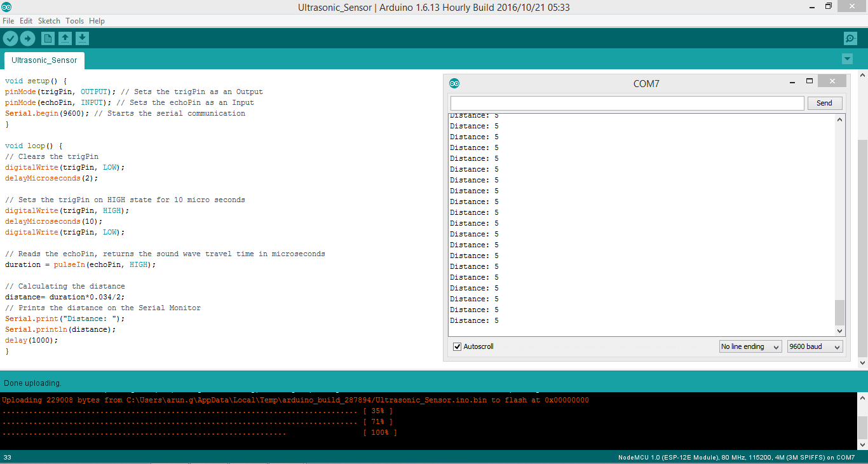
Task: Save sketch with the down-arrow icon
Action: coord(82,39)
